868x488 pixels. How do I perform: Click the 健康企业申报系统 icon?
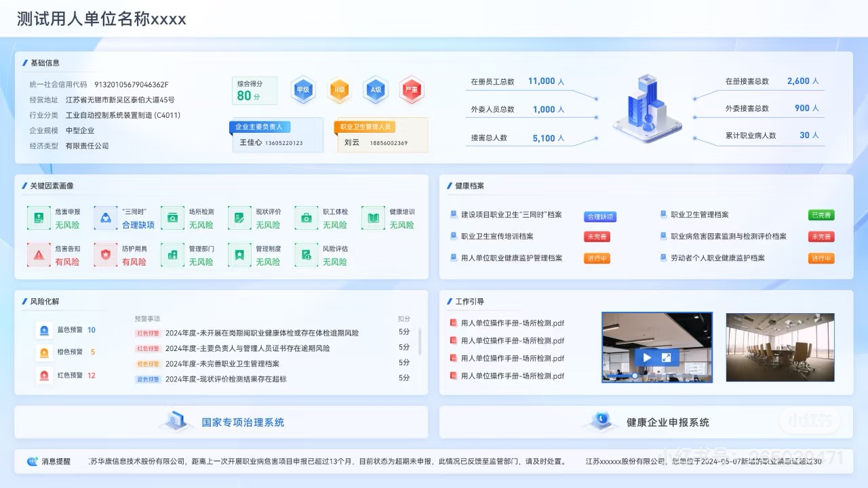click(601, 422)
